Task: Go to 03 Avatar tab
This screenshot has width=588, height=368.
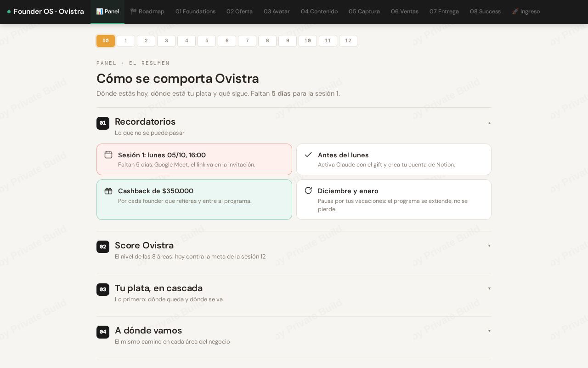Action: tap(277, 11)
